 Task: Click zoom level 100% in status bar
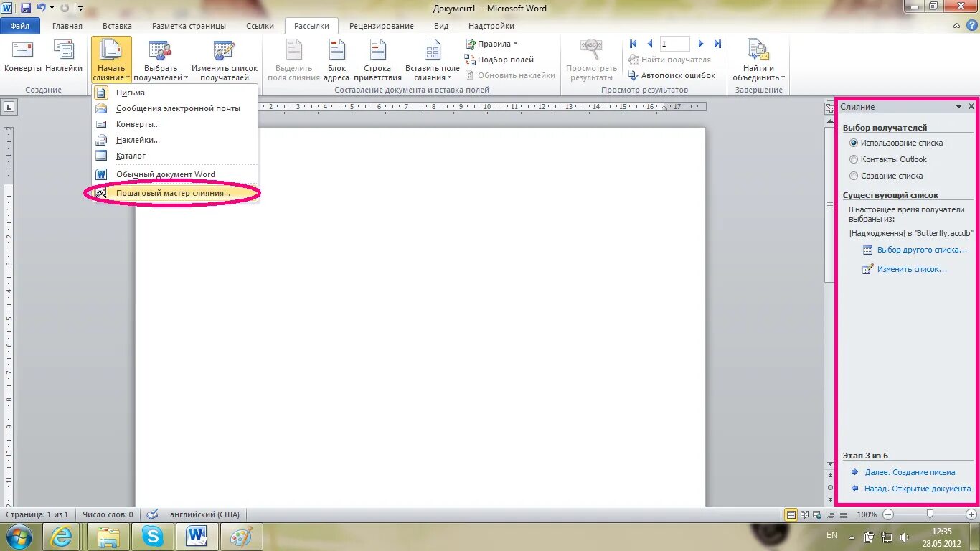pos(867,514)
